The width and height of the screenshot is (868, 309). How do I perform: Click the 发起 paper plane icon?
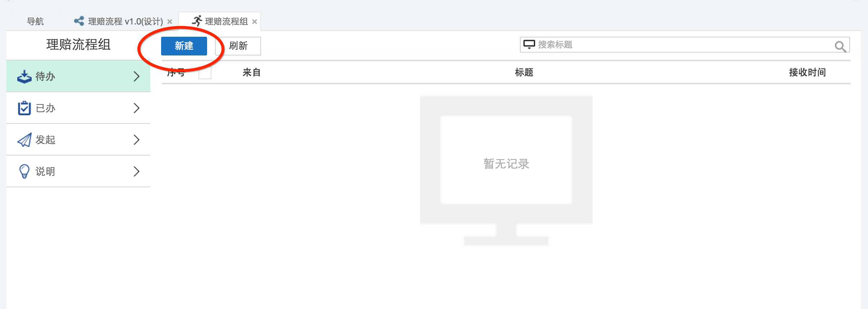(x=24, y=140)
